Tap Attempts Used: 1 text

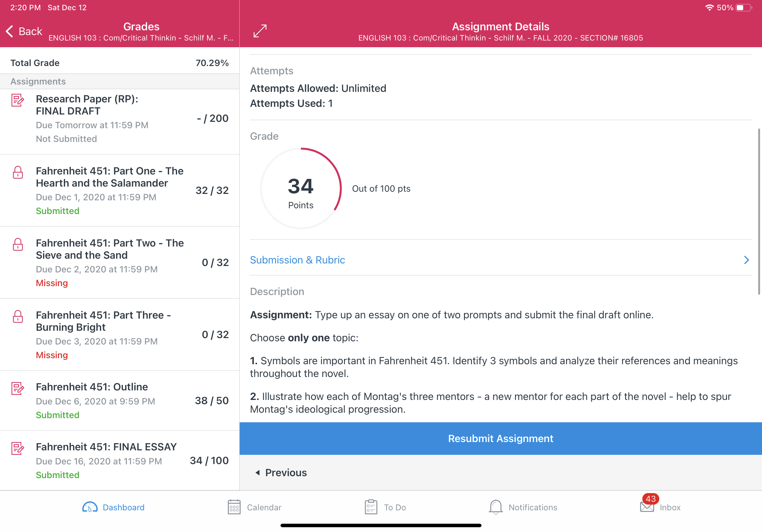click(x=291, y=103)
